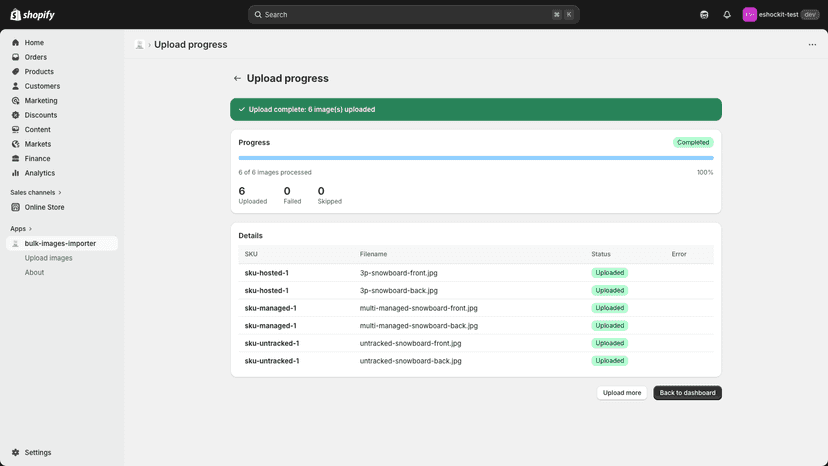
Task: Click the eshockit-test account avatar
Action: pyautogui.click(x=749, y=15)
